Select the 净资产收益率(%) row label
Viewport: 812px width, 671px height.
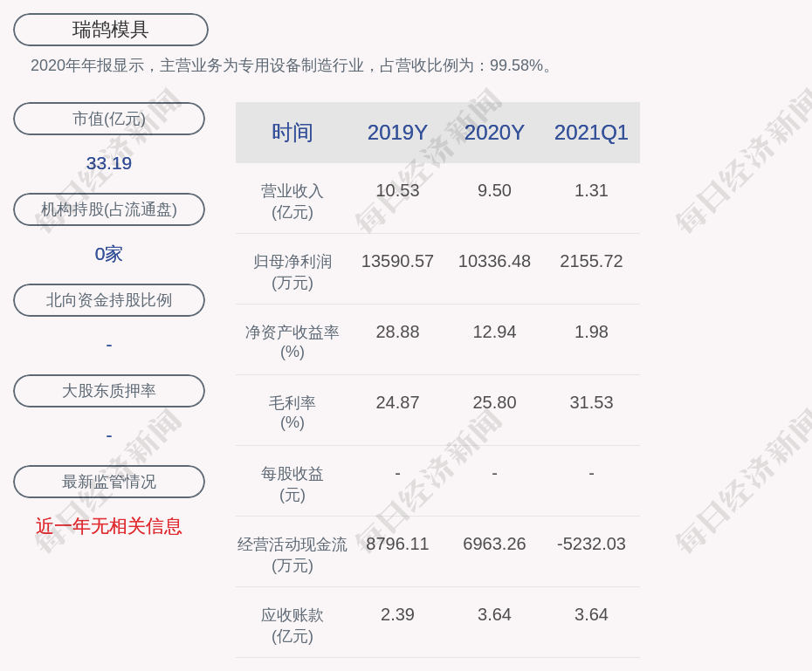tap(292, 342)
